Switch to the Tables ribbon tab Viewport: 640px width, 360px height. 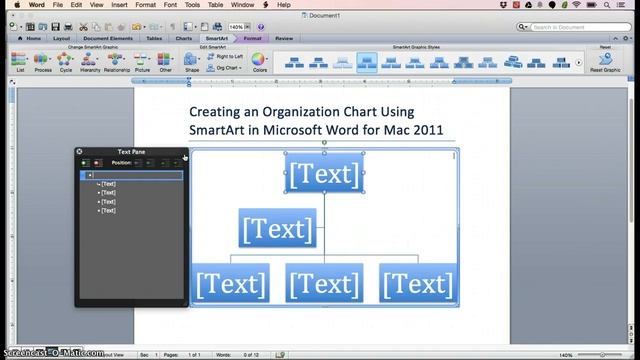pyautogui.click(x=154, y=38)
